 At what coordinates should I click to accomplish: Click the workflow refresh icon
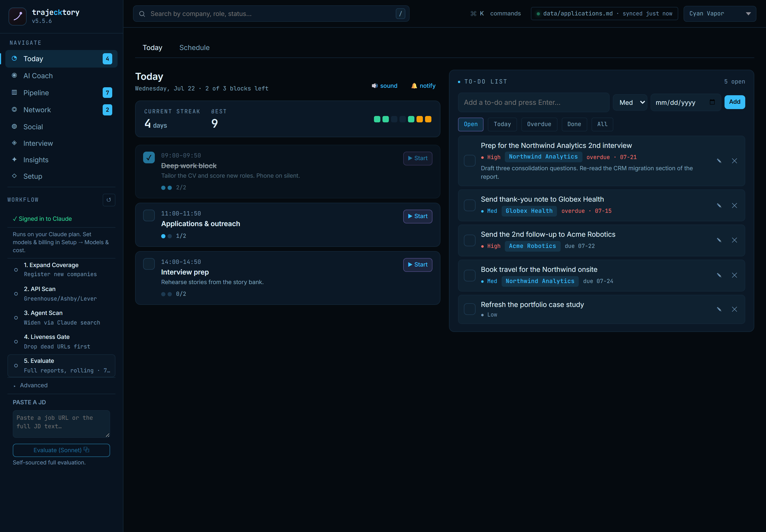(x=109, y=200)
